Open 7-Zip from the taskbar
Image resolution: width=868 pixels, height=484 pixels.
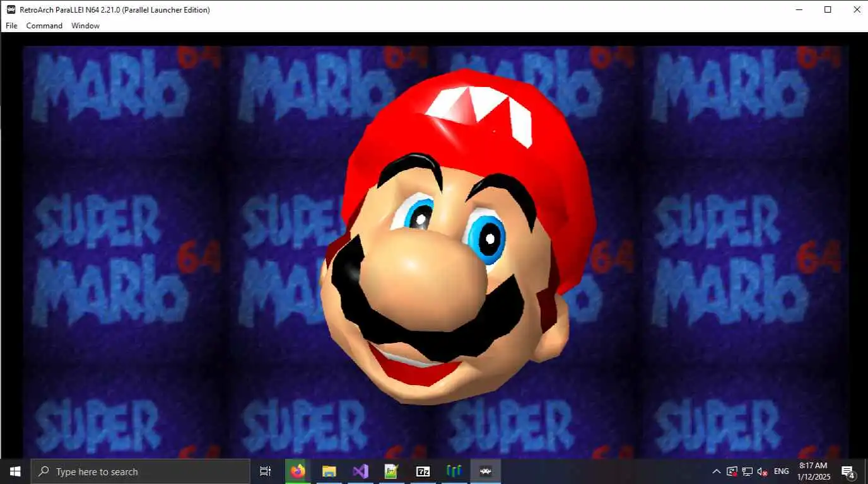[423, 471]
